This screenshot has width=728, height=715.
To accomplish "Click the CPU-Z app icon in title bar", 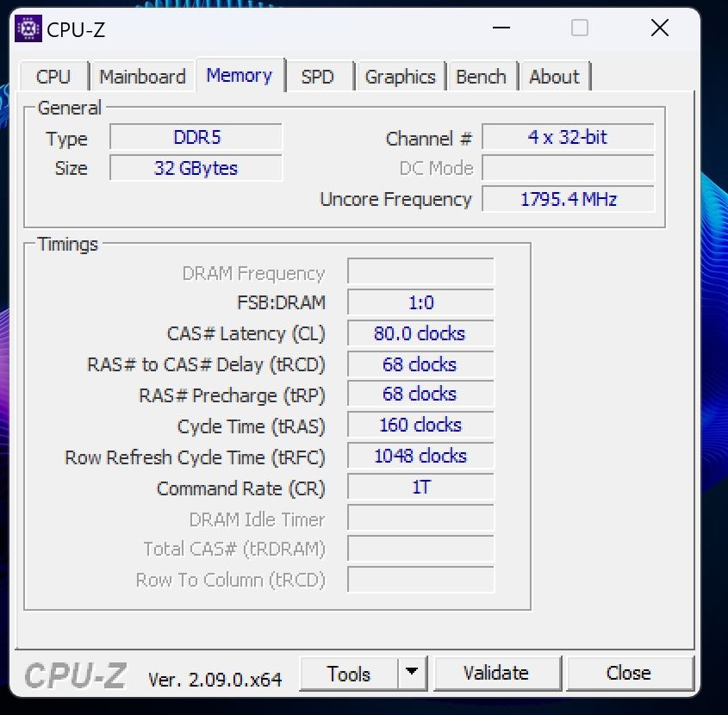I will coord(28,28).
